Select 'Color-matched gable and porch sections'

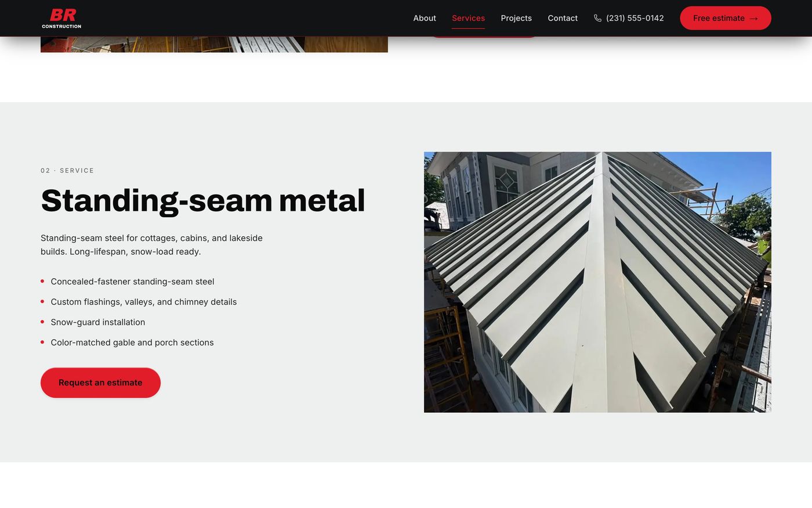click(132, 343)
